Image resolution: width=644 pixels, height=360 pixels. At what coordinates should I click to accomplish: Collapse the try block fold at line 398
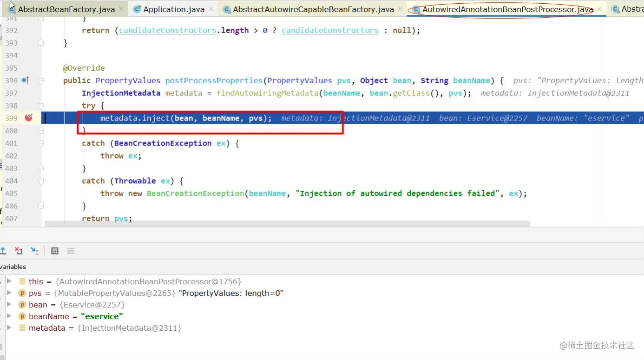click(x=41, y=106)
